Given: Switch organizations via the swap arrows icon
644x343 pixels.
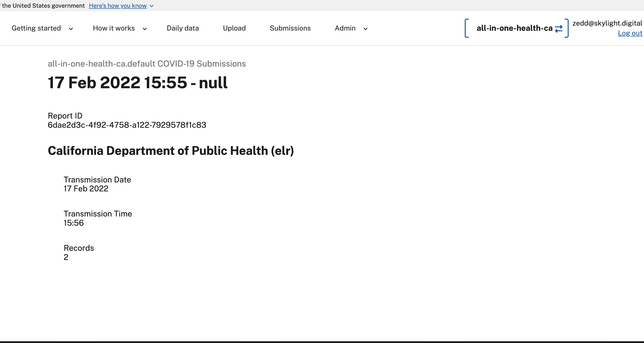Looking at the screenshot, I should coord(559,28).
